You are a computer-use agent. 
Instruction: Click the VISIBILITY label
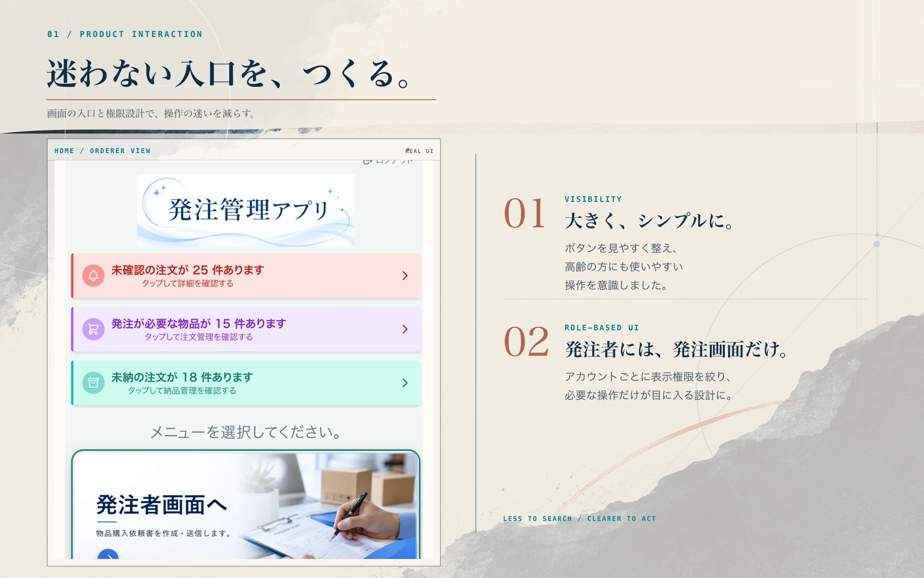click(x=593, y=199)
